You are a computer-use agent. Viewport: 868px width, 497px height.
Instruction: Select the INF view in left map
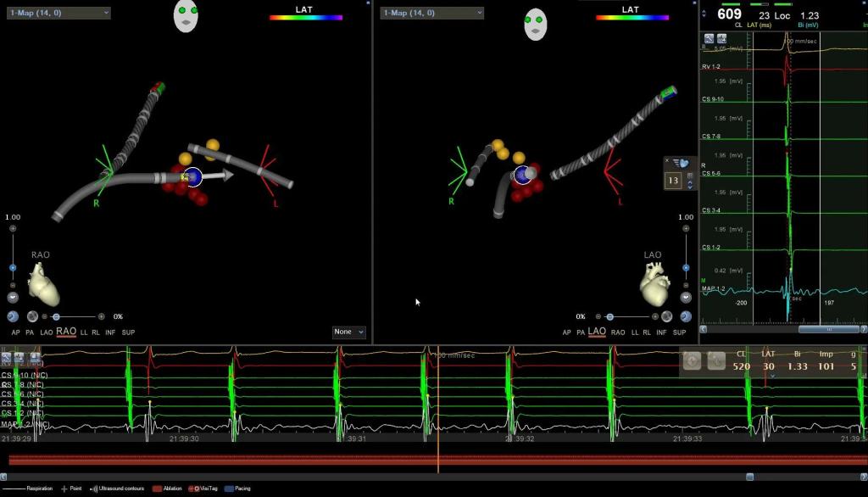110,332
